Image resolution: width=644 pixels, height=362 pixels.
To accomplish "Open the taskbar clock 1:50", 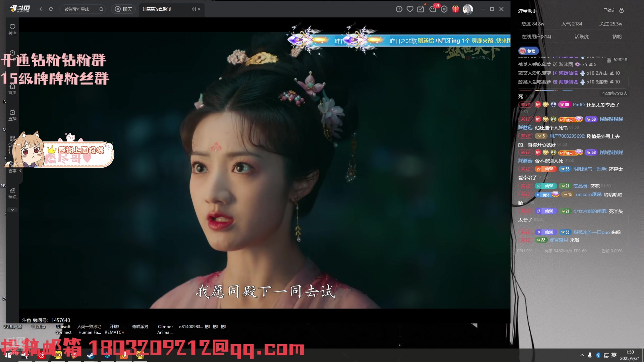I will tap(630, 355).
